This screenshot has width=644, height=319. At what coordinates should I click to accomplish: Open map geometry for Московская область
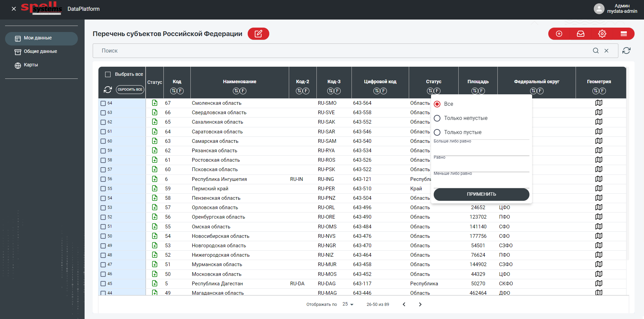point(599,274)
